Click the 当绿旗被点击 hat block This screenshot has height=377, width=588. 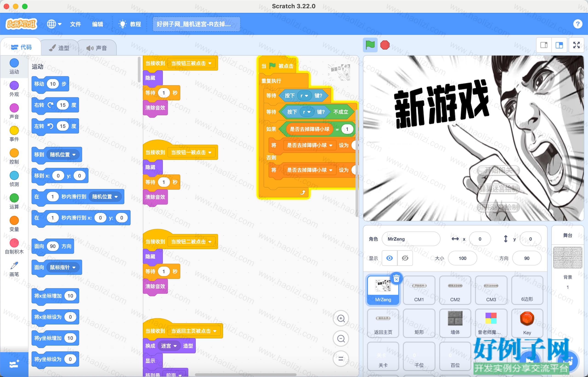point(277,66)
